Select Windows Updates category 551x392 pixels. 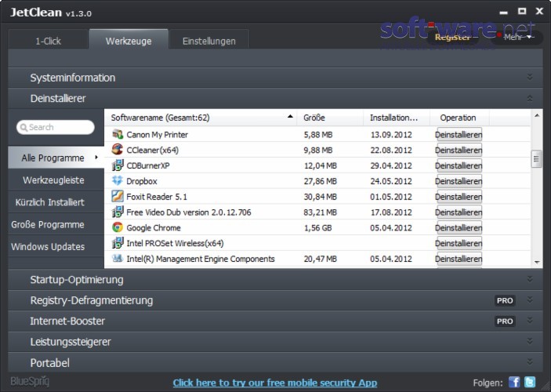click(56, 246)
